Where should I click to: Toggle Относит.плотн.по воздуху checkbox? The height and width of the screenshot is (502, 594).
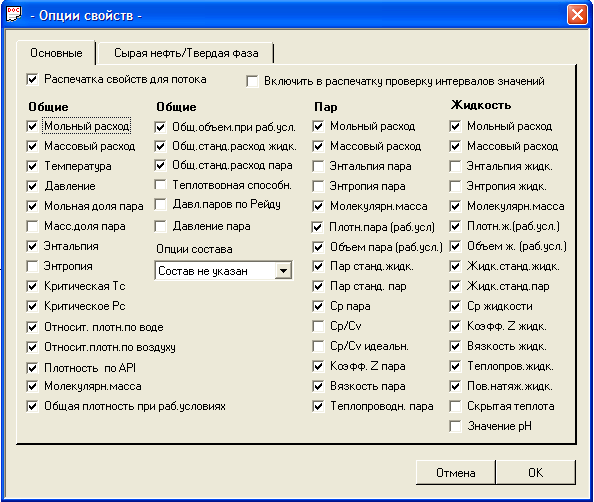tap(33, 347)
